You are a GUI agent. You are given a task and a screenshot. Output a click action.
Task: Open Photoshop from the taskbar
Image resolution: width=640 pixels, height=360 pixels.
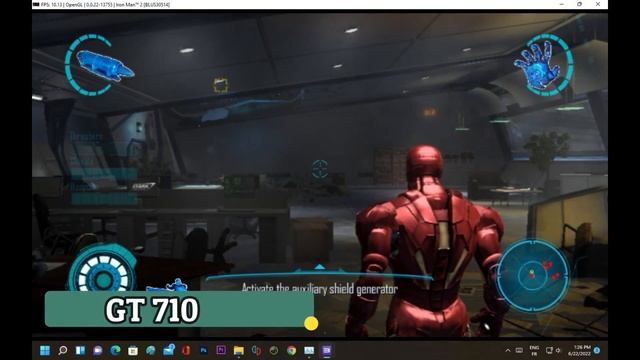(203, 350)
